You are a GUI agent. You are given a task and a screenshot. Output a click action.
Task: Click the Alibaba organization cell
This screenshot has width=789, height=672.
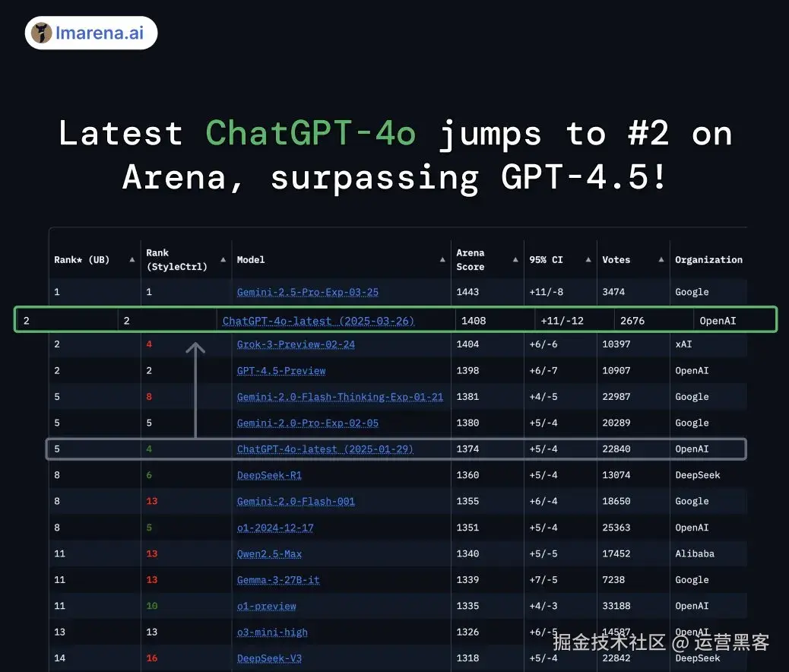695,553
